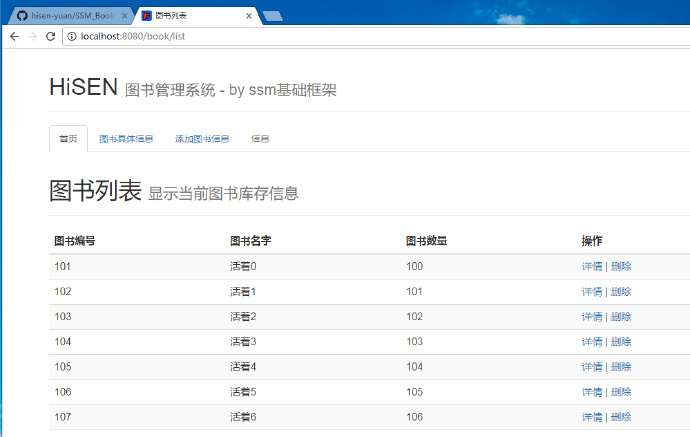Screen dimensions: 690x437
Task: Click 删除 for book 104
Action: pos(621,342)
